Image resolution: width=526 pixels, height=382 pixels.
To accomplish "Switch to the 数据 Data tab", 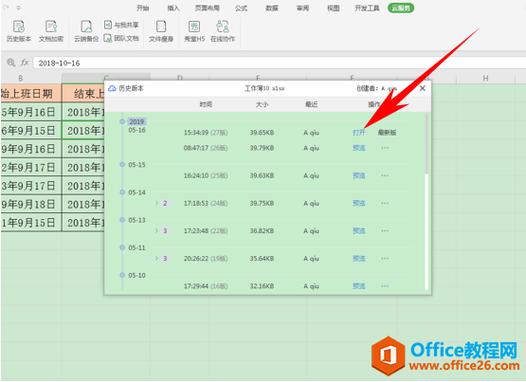I will click(272, 8).
